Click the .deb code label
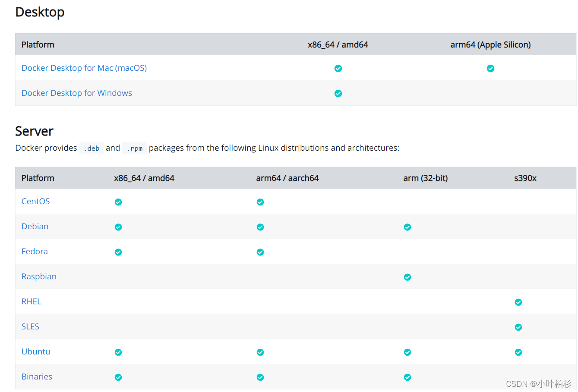Image resolution: width=578 pixels, height=392 pixels. (91, 148)
